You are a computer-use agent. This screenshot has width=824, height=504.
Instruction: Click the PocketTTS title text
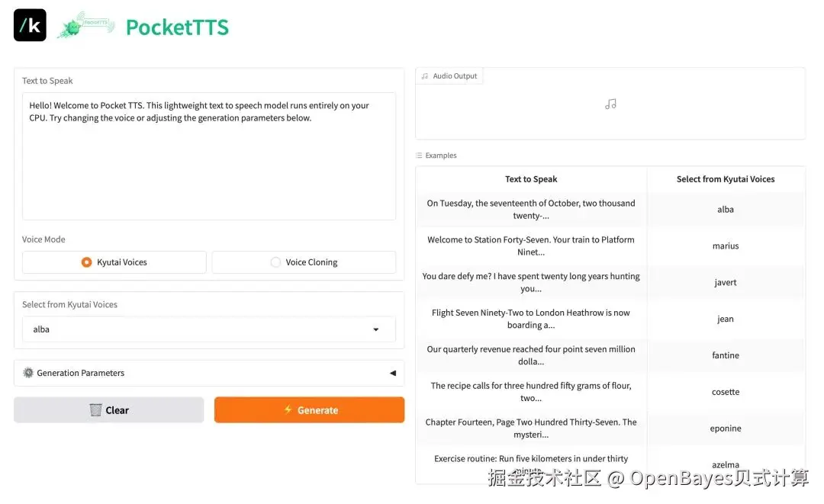(x=177, y=27)
